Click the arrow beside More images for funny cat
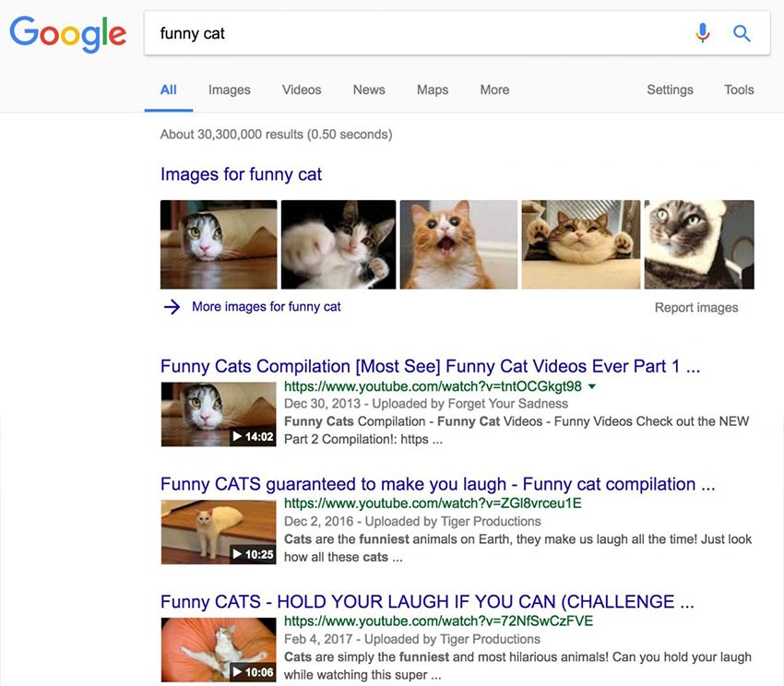Image resolution: width=784 pixels, height=686 pixels. tap(172, 306)
